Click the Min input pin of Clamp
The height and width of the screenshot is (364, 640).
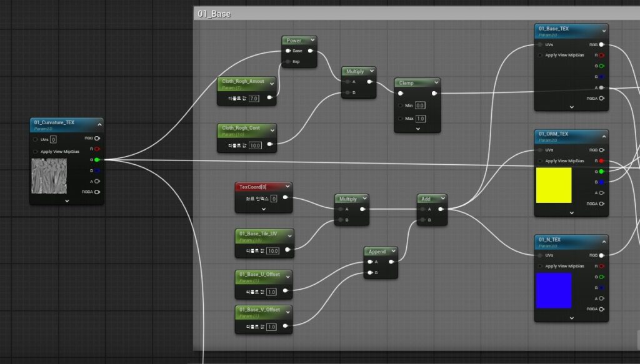pos(401,105)
